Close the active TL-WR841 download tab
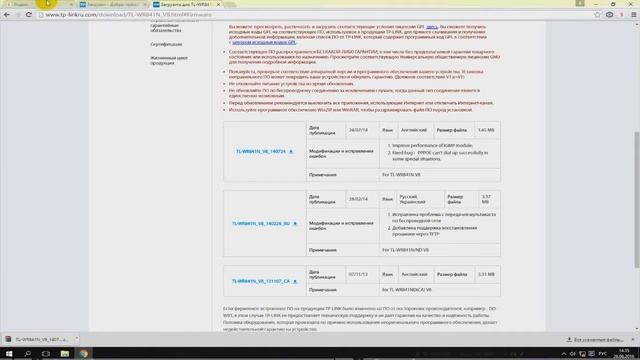Screen dimensions: 640x360 tap(218, 4)
